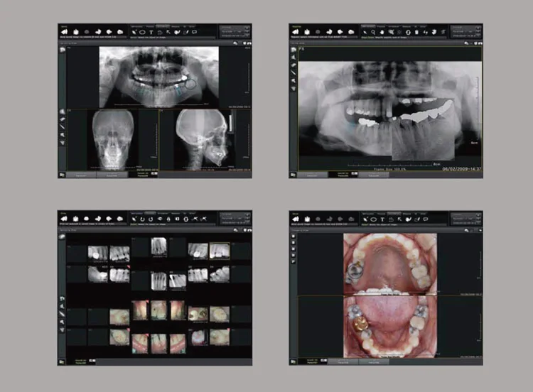Click the rotate counter-clockwise icon in the bottom-left window
This screenshot has height=392, width=533.
coord(142,219)
